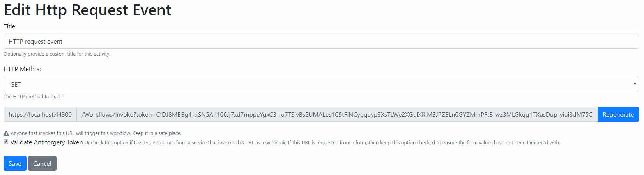Click the Validate Antiforgery Token label

[46, 142]
